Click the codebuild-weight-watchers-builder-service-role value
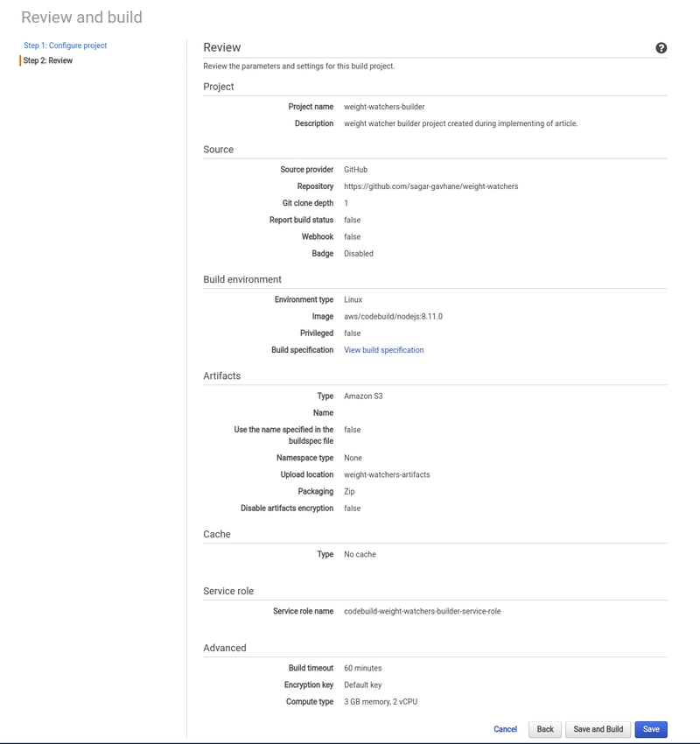The width and height of the screenshot is (700, 744). [422, 611]
